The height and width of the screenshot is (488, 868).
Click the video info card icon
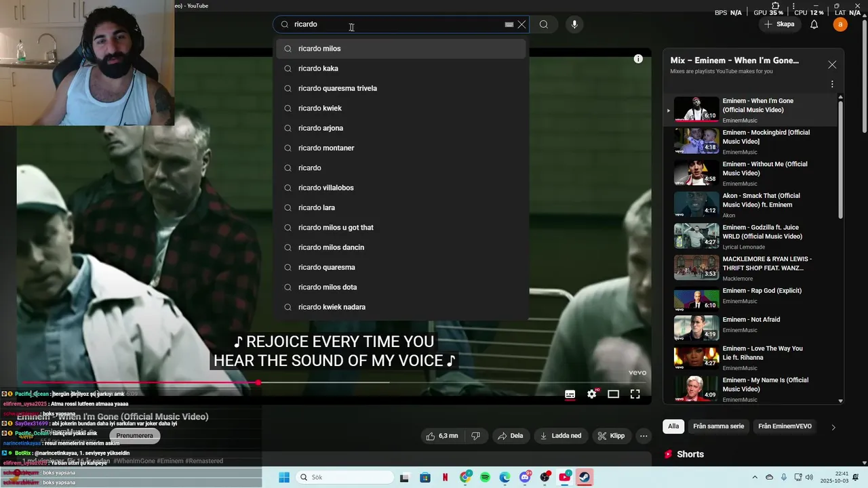[638, 59]
